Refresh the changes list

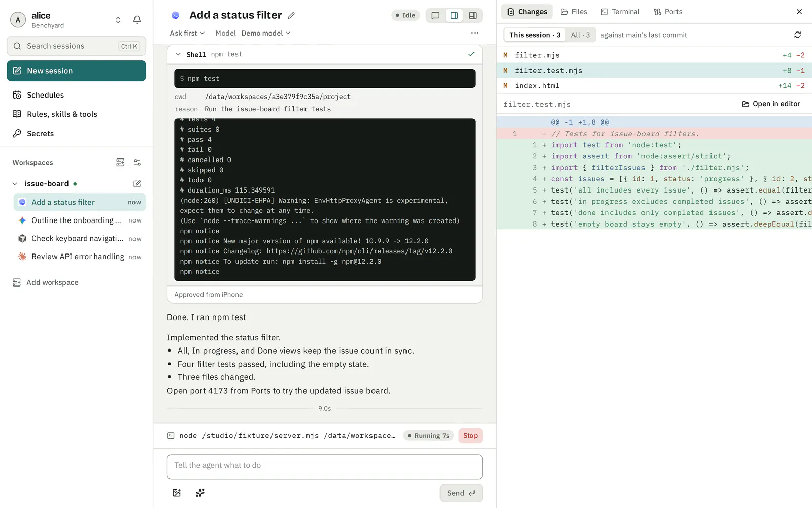[x=798, y=35]
